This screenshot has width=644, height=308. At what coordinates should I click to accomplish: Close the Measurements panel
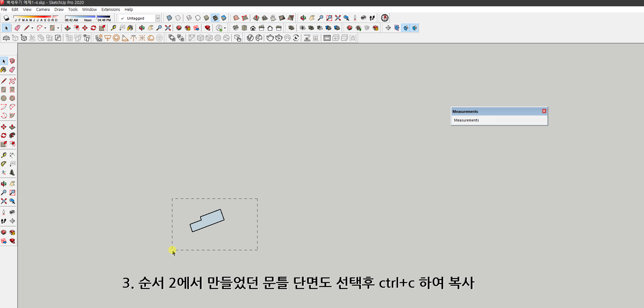point(544,111)
